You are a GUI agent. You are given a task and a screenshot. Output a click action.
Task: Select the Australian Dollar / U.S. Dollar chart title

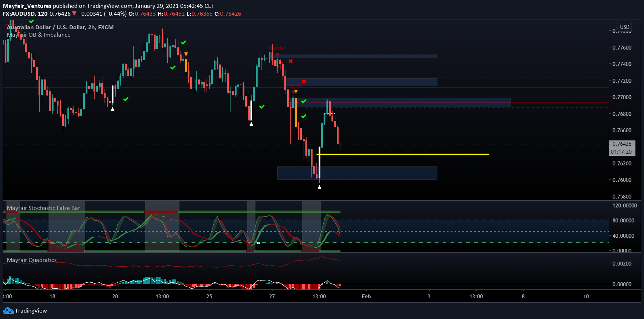tap(60, 27)
